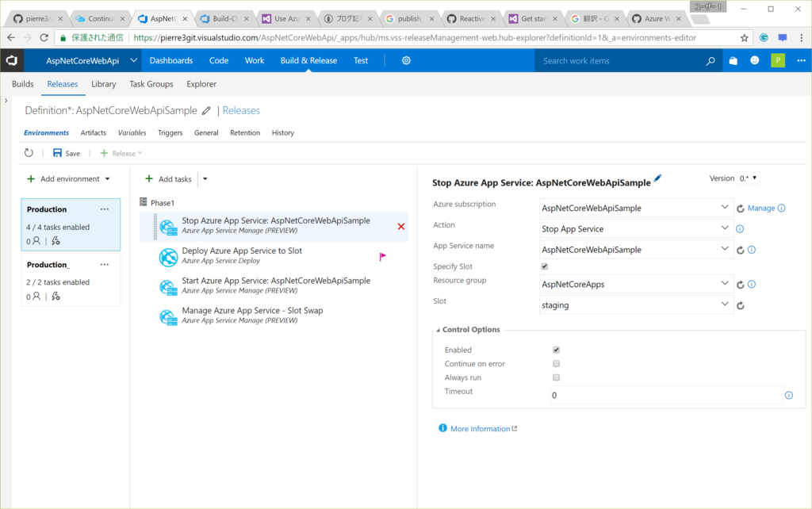
Task: Remove the Stop Azure App Service task
Action: coord(400,226)
